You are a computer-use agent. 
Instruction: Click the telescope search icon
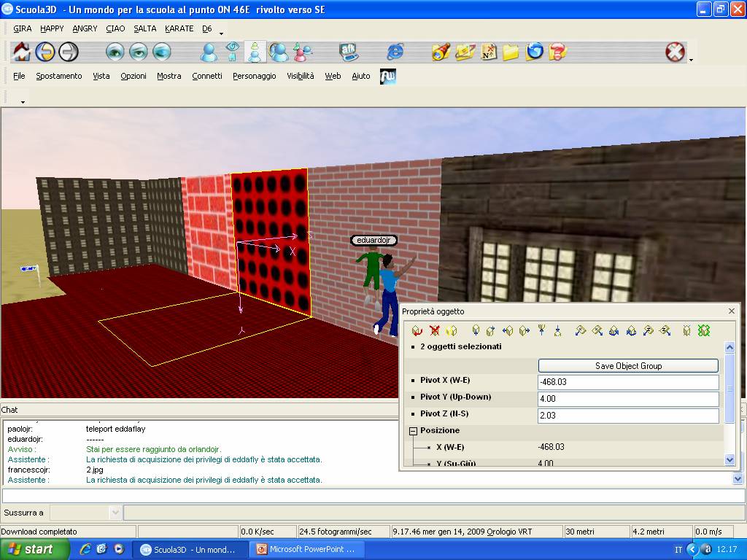441,52
